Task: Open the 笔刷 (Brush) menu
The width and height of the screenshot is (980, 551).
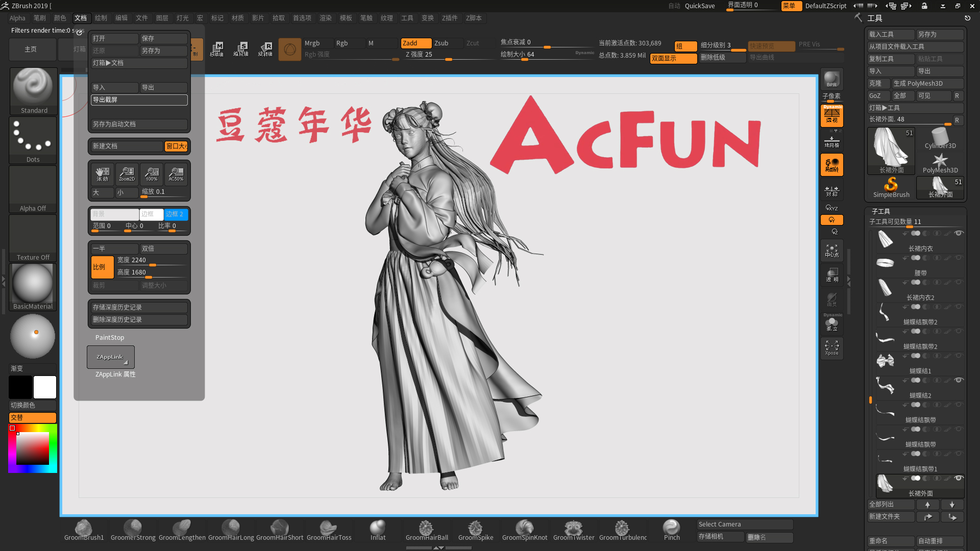Action: [40, 18]
